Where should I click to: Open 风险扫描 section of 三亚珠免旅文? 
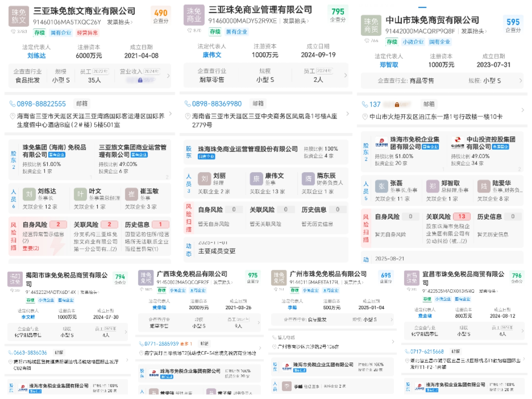pos(13,236)
